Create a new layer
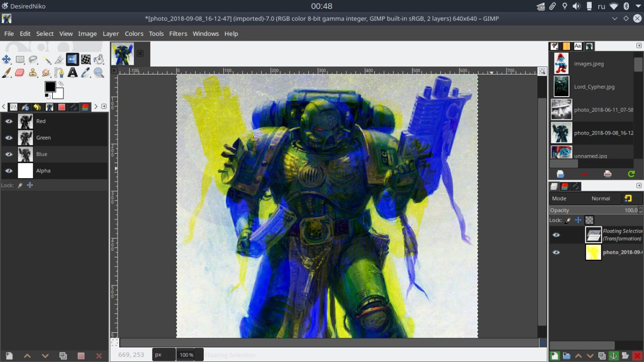This screenshot has height=362, width=644. [554, 356]
